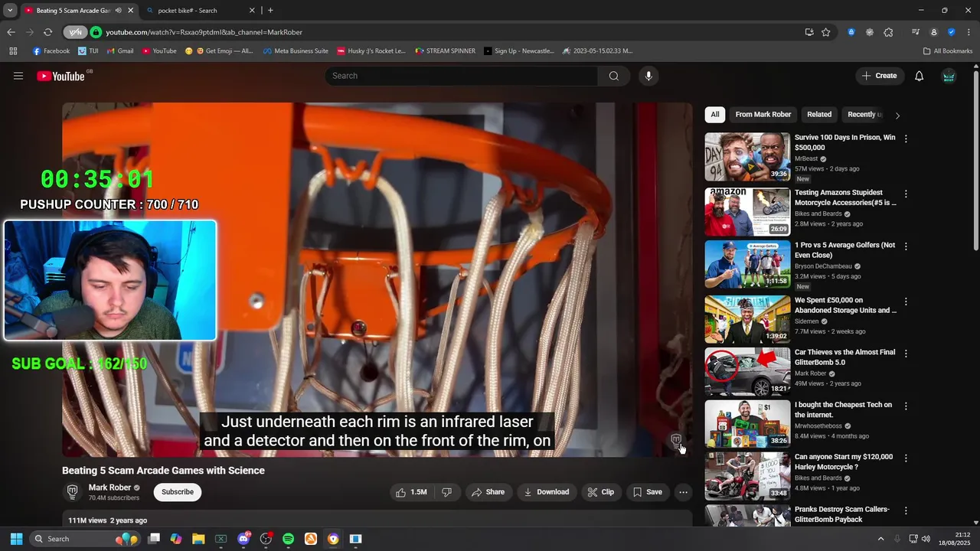Download the video
The image size is (980, 551).
[546, 492]
